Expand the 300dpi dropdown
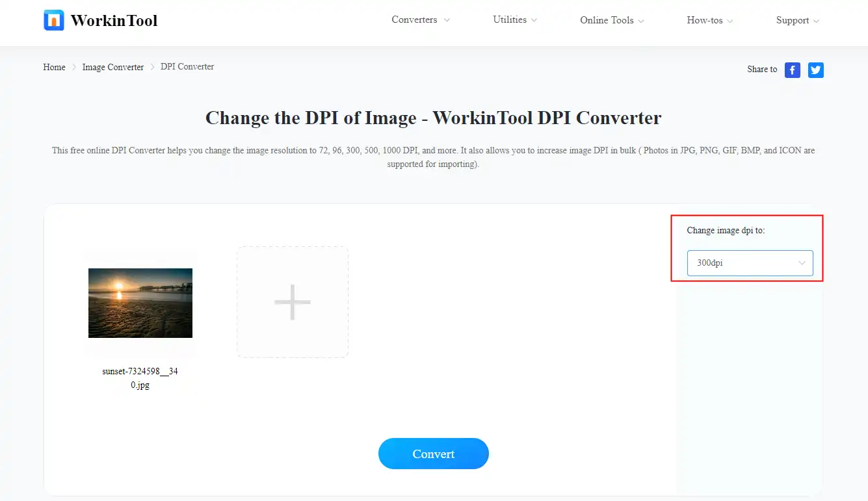This screenshot has height=501, width=868. [750, 263]
